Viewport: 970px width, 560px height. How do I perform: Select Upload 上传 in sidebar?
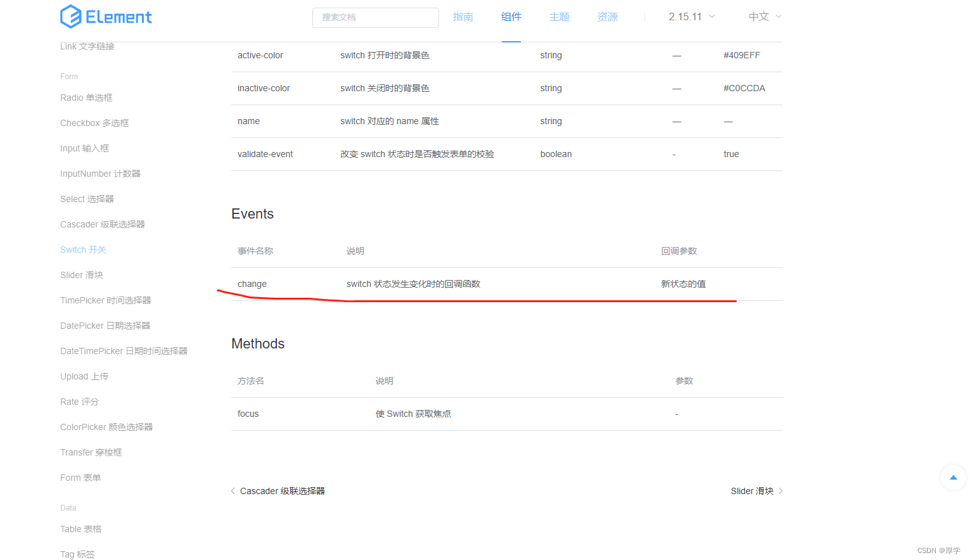[84, 376]
